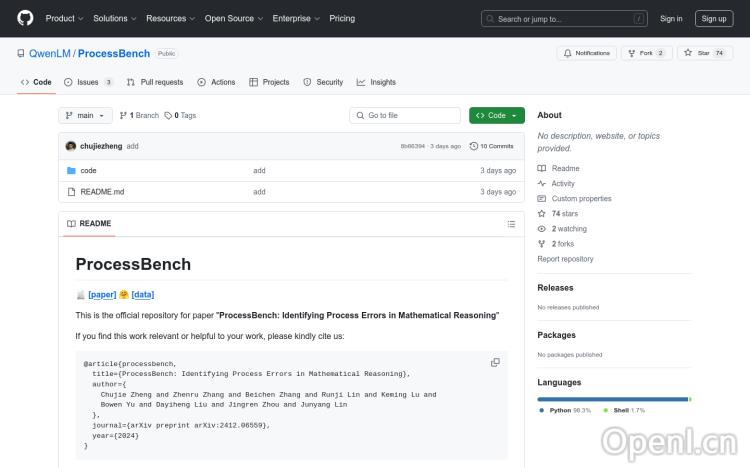Switch to the Issues tab
The image size is (750, 468).
click(88, 82)
